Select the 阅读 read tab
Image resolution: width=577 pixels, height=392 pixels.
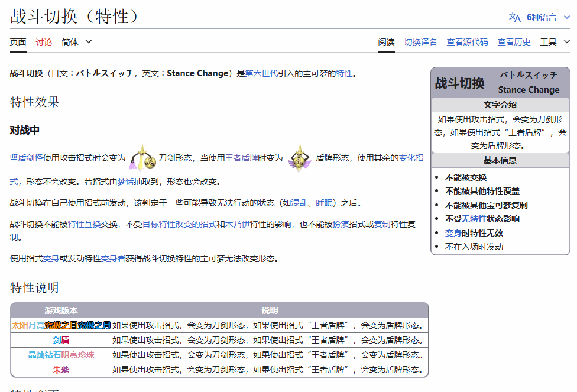click(x=387, y=42)
